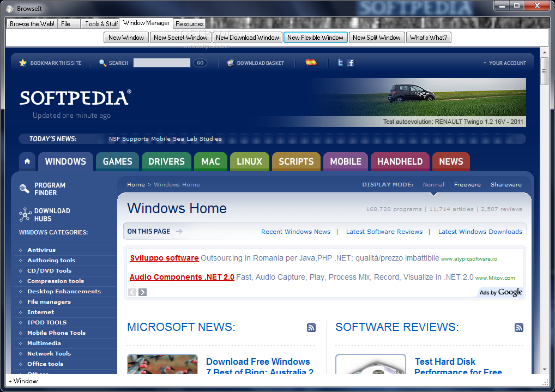The height and width of the screenshot is (392, 555).
Task: Open the Network Tools category
Action: point(49,353)
